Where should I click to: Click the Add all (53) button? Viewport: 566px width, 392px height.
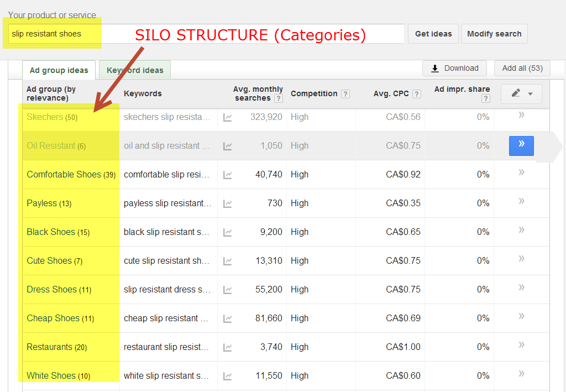coord(522,68)
